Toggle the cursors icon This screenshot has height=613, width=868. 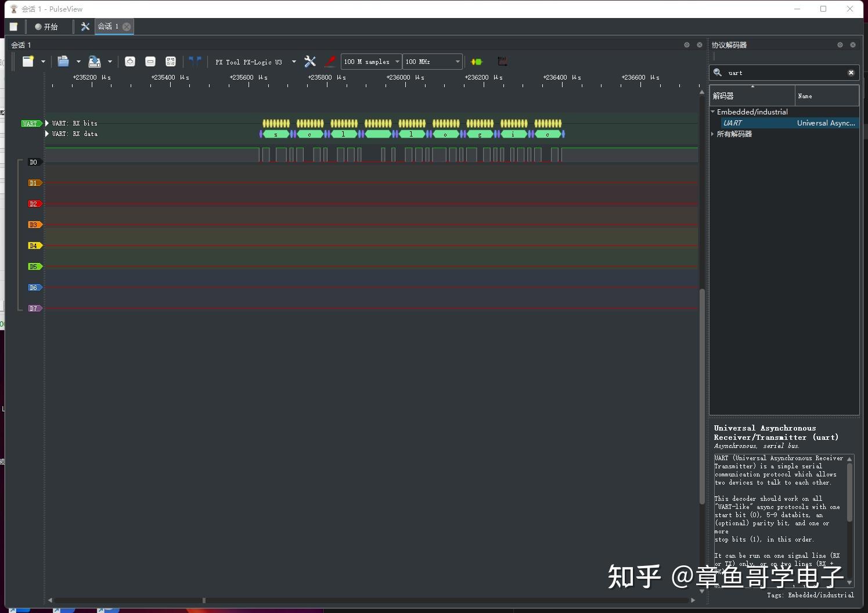click(x=195, y=61)
